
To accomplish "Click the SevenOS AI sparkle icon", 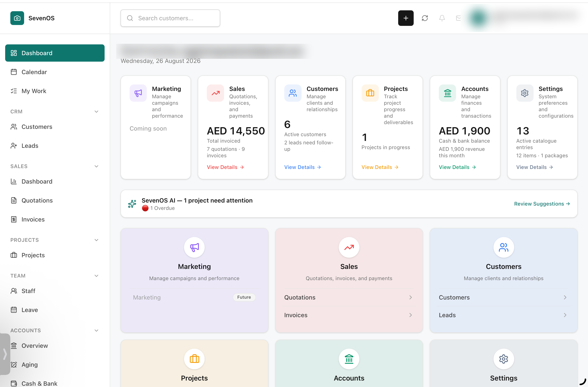I will (x=132, y=204).
